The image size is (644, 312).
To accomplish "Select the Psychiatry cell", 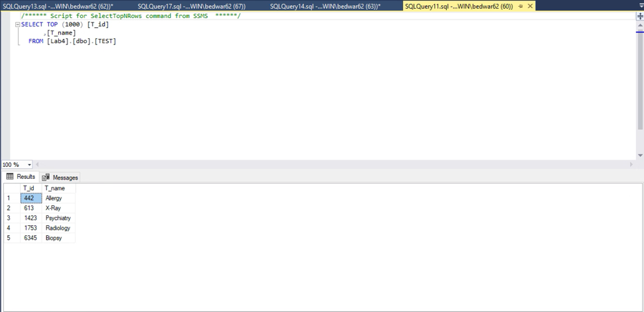I will (59, 218).
